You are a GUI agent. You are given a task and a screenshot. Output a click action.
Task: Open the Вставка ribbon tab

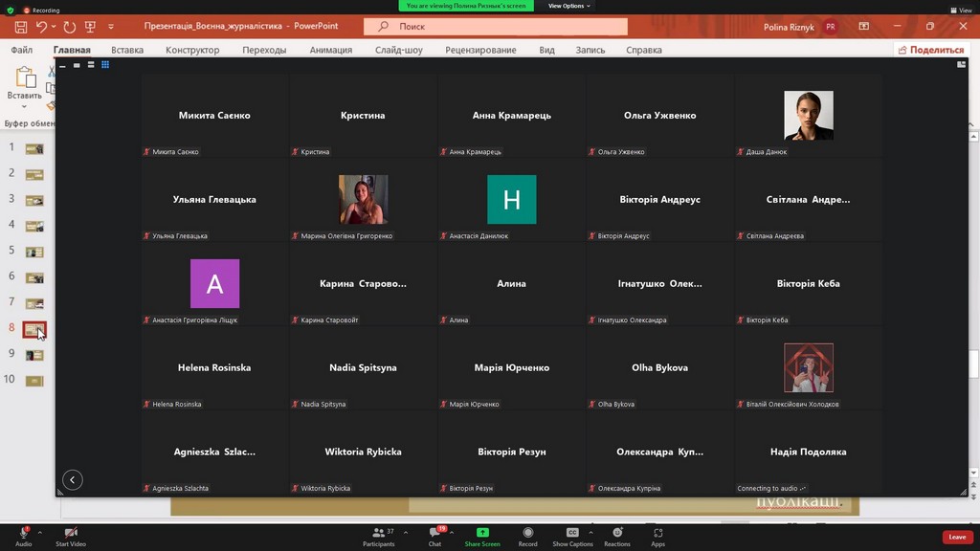127,50
